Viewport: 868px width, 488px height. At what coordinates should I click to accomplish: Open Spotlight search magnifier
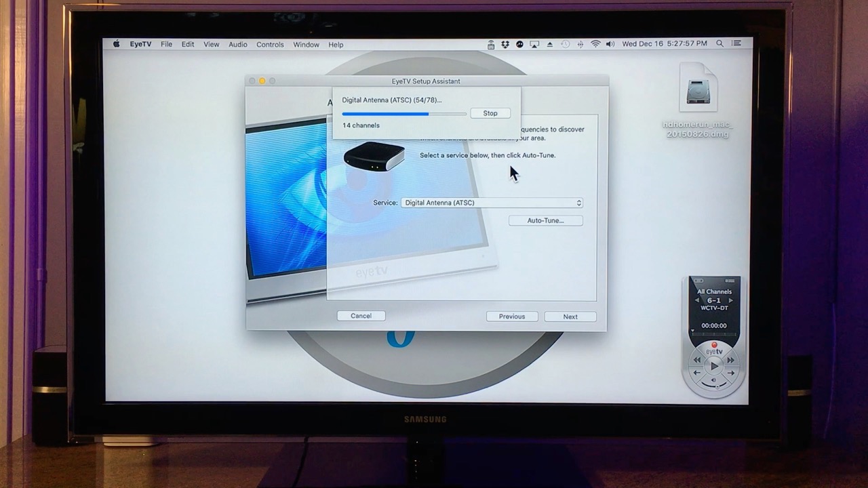[x=719, y=44]
